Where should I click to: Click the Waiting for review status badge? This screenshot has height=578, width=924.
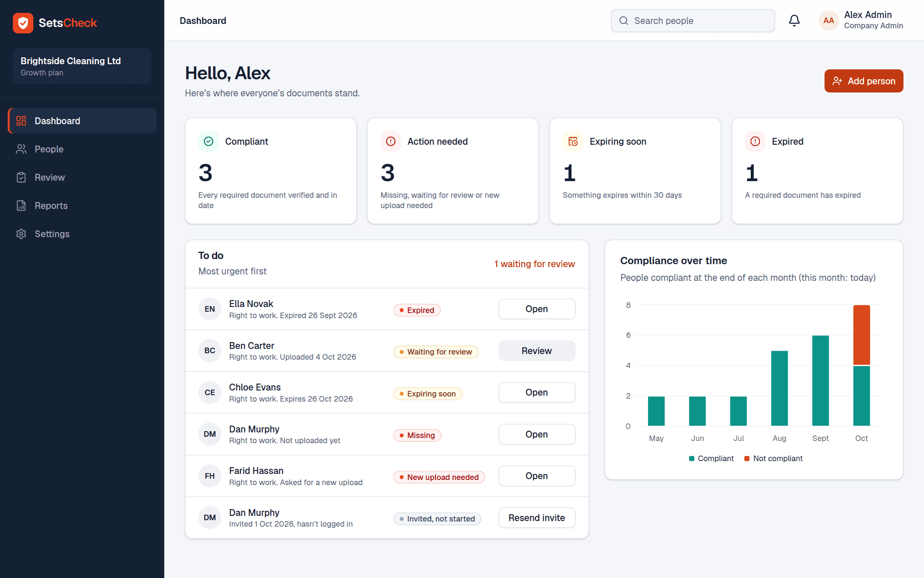click(x=436, y=352)
